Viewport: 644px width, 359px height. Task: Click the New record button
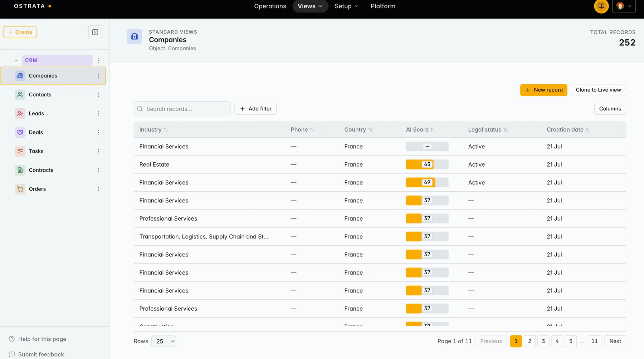click(x=544, y=90)
